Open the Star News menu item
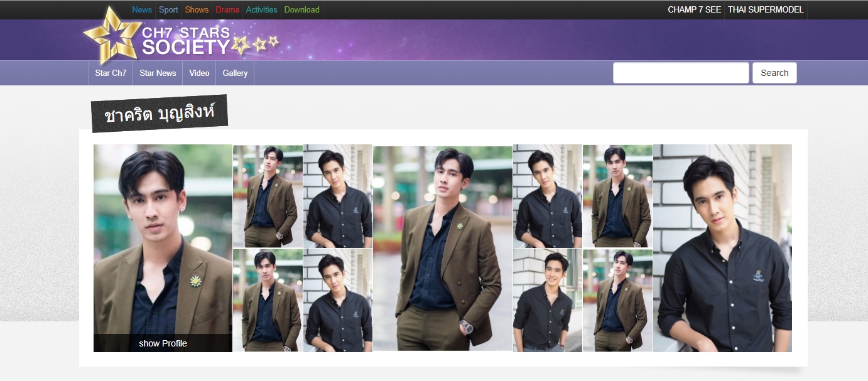Viewport: 868px width, 381px height. (158, 73)
